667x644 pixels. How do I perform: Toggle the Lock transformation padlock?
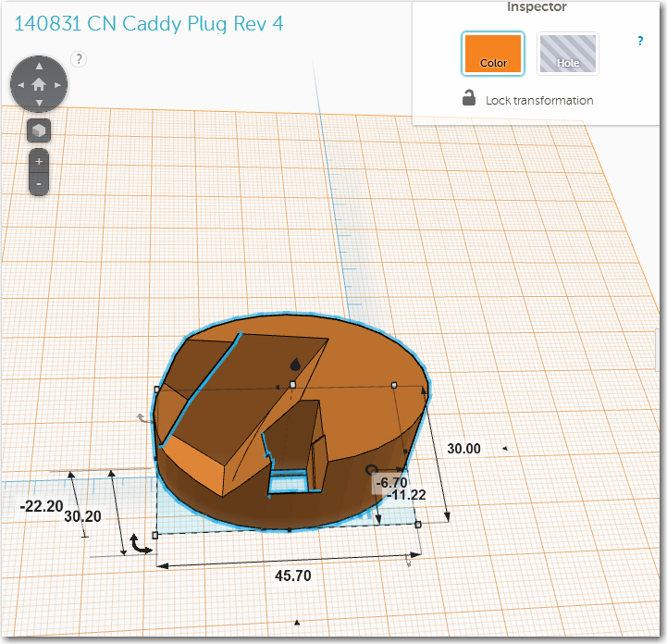tap(469, 98)
